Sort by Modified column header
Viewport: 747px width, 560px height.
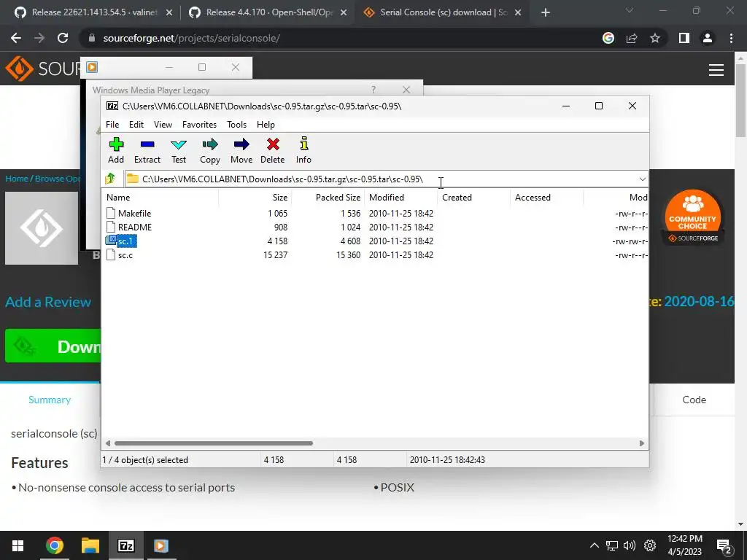coord(401,197)
